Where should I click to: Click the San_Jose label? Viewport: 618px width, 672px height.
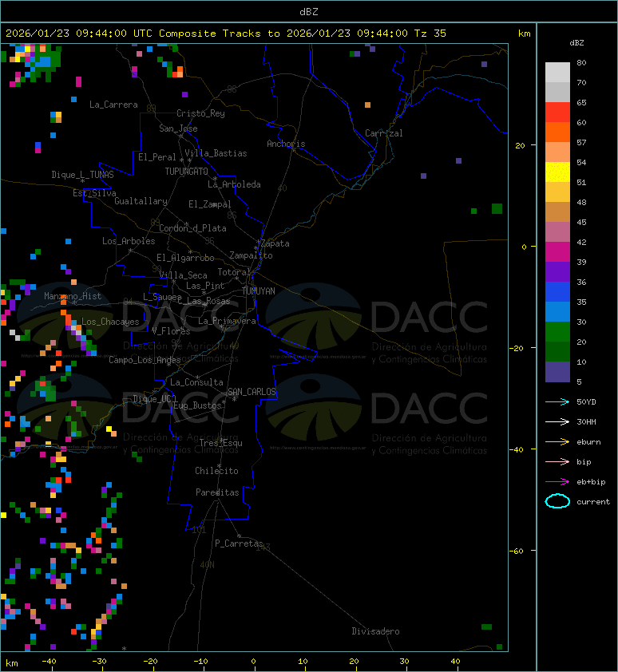tap(178, 128)
